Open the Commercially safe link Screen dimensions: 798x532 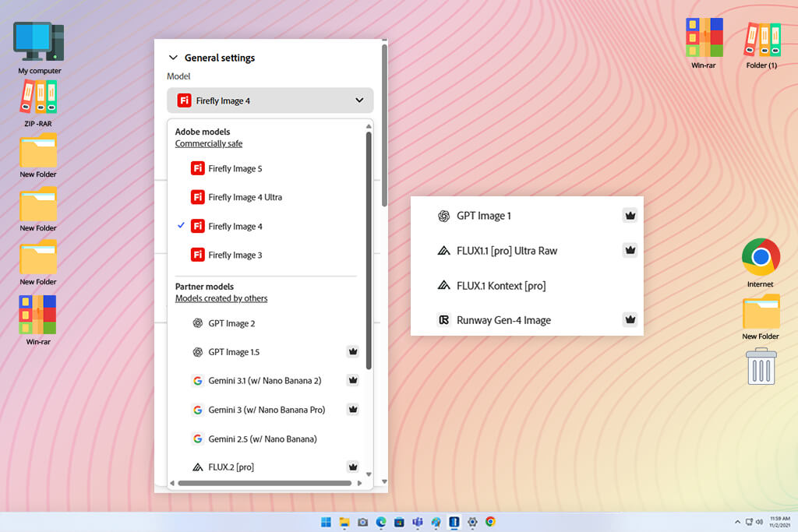coord(209,143)
